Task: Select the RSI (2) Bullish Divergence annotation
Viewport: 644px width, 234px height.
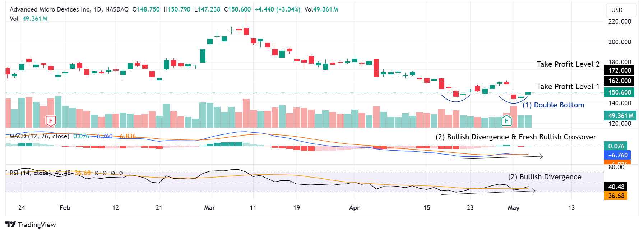Action: coord(545,177)
